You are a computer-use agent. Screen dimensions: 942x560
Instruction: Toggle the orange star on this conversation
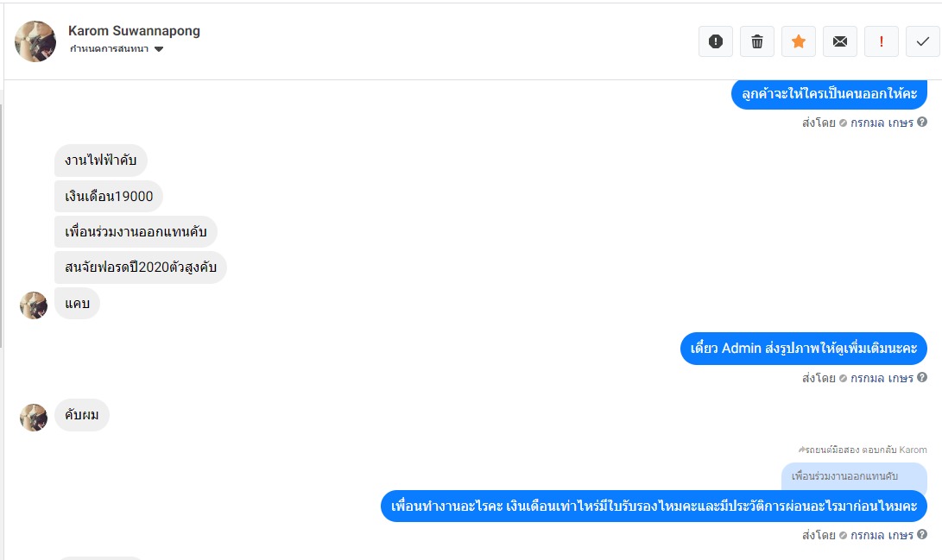click(x=799, y=41)
